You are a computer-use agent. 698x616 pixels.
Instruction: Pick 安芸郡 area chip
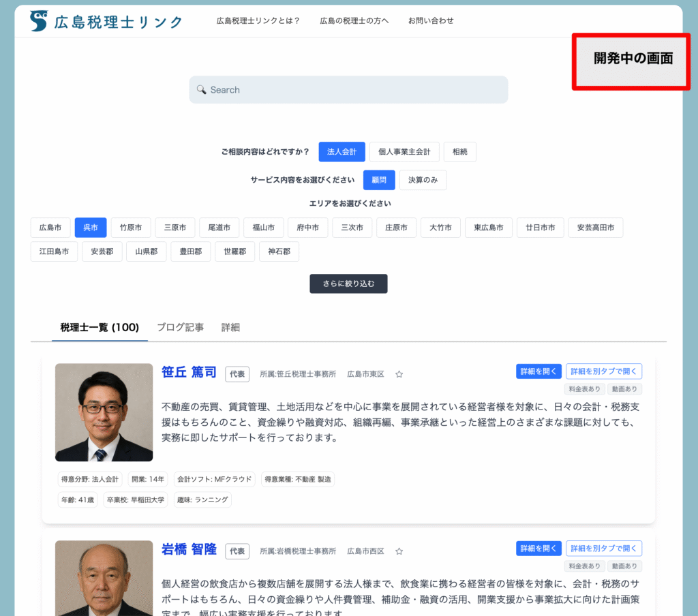click(102, 251)
